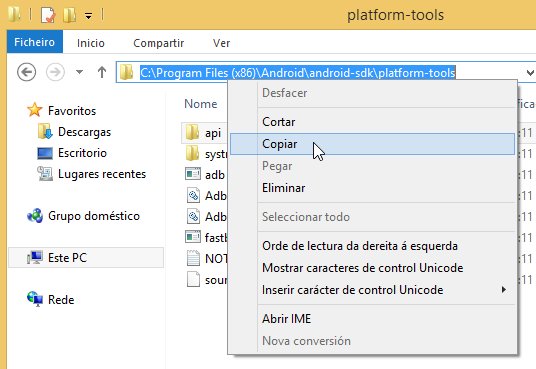This screenshot has height=369, width=536.
Task: Open the Ver ribbon tab
Action: [x=221, y=43]
